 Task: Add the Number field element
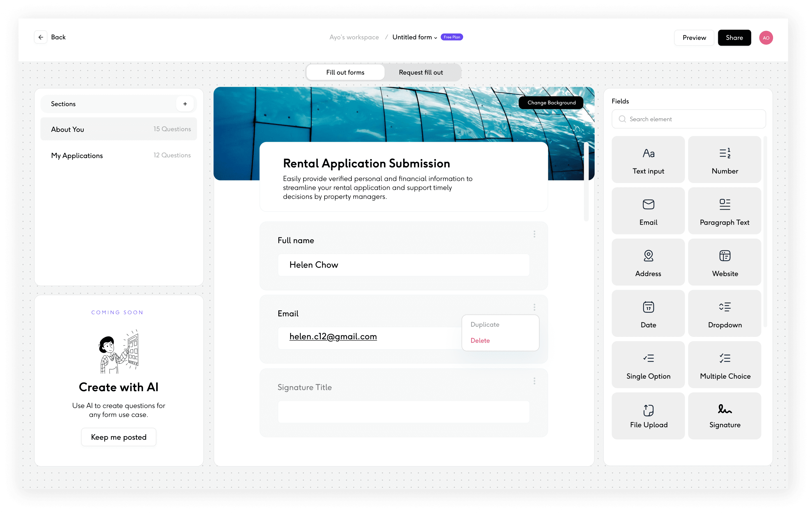[x=724, y=160]
